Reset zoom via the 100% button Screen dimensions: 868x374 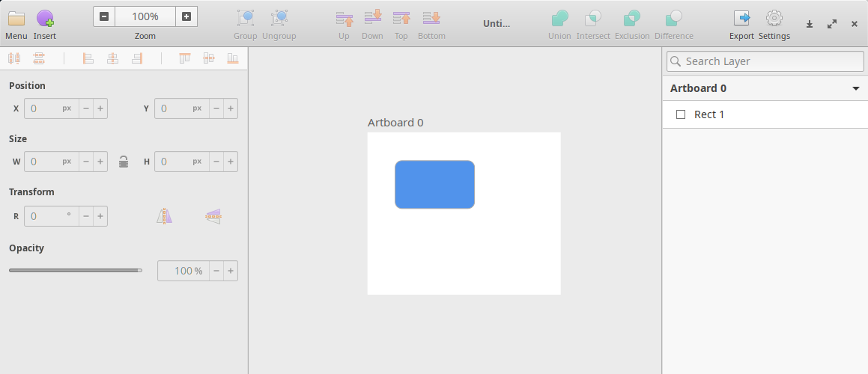click(x=145, y=16)
